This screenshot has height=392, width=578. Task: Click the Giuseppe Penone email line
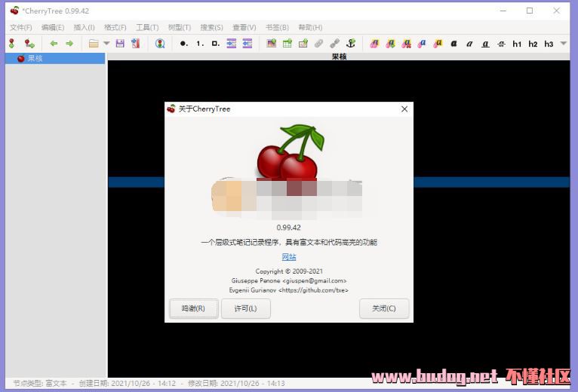point(289,280)
